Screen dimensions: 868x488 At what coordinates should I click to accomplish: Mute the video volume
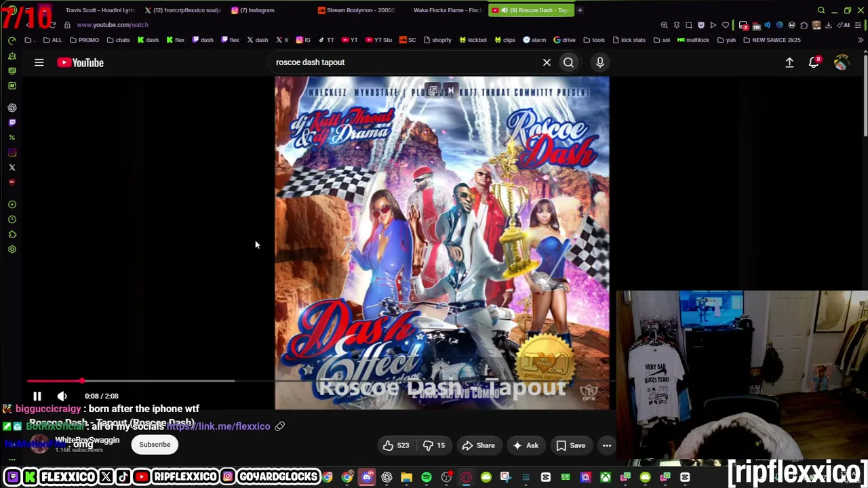[62, 396]
